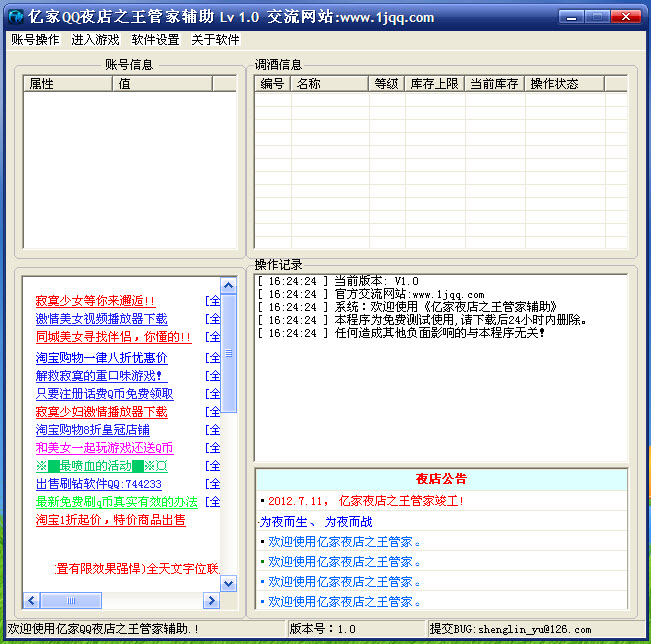Click status bar welcome message
Screen dimensions: 651x644
click(103, 629)
